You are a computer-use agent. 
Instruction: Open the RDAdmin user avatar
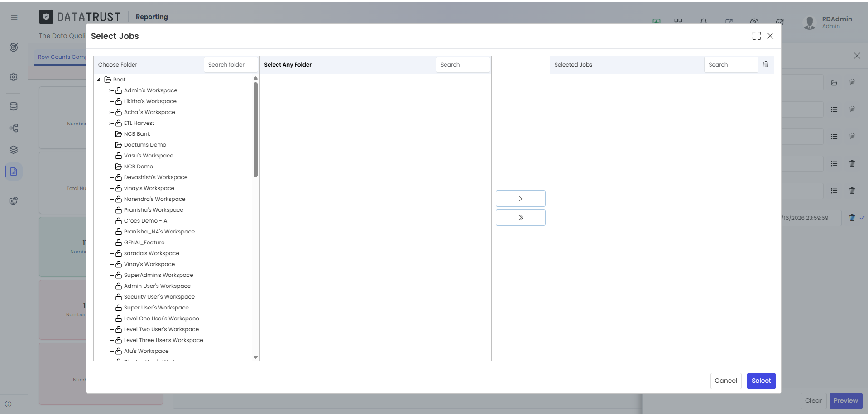click(x=809, y=22)
